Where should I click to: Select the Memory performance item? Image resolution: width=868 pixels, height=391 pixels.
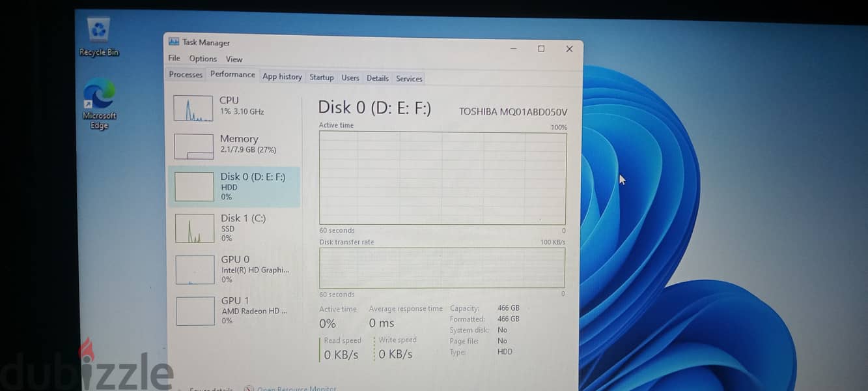(x=235, y=146)
